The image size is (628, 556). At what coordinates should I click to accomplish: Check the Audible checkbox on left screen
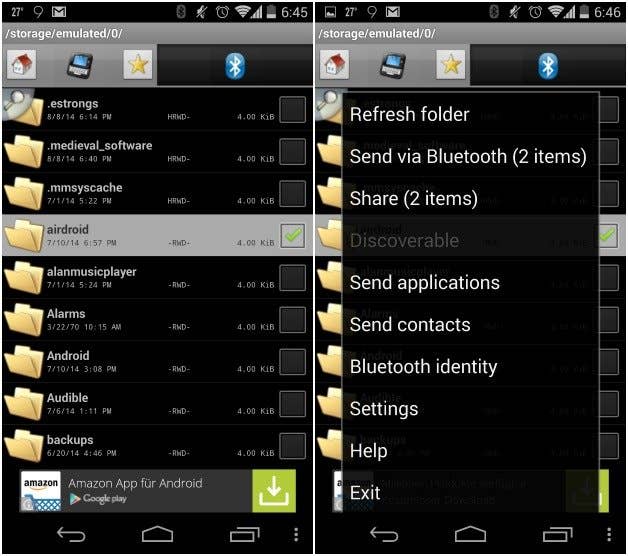point(293,404)
